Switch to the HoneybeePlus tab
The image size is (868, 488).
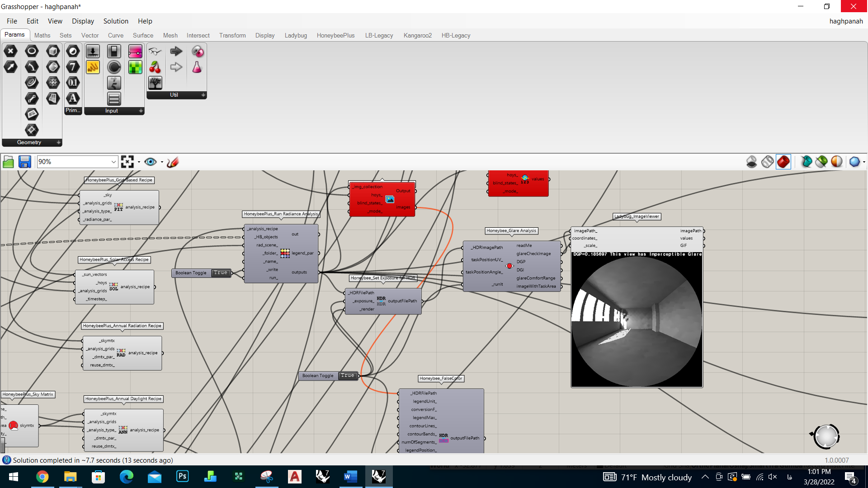[x=335, y=35]
